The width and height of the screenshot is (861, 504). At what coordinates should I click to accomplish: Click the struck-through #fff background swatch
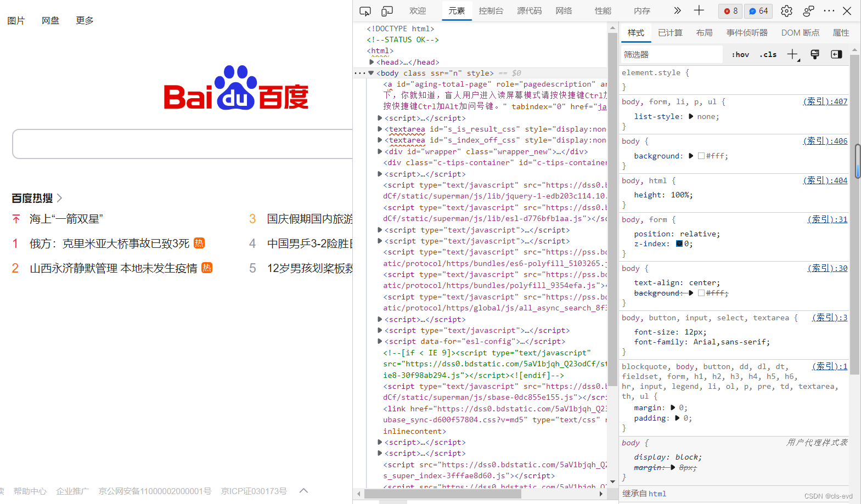click(x=701, y=293)
